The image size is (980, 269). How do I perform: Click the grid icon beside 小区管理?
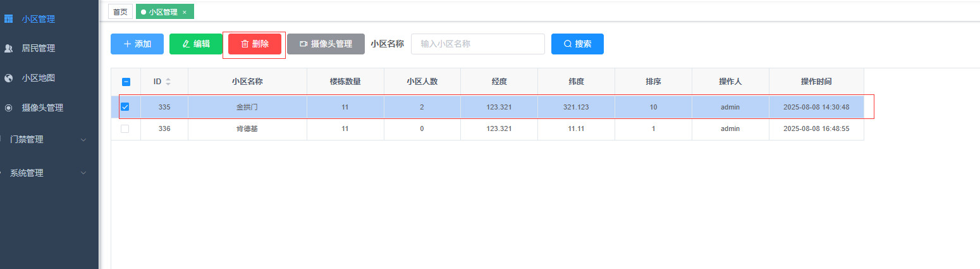9,18
